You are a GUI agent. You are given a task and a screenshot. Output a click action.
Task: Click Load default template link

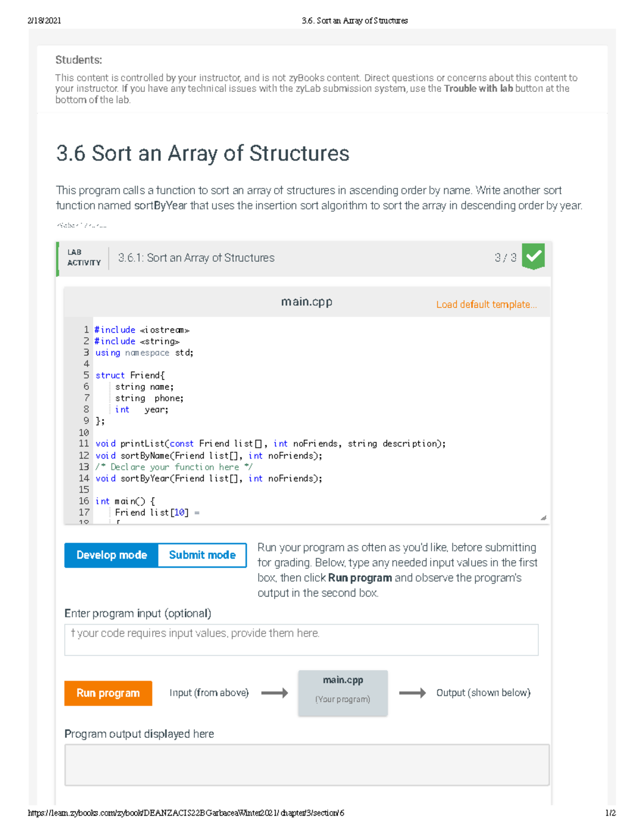pos(486,304)
